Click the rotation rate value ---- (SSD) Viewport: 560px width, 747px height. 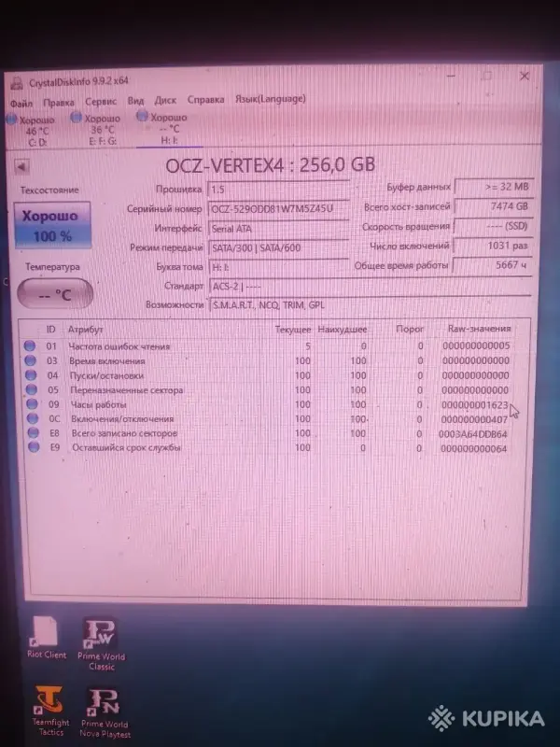click(494, 226)
